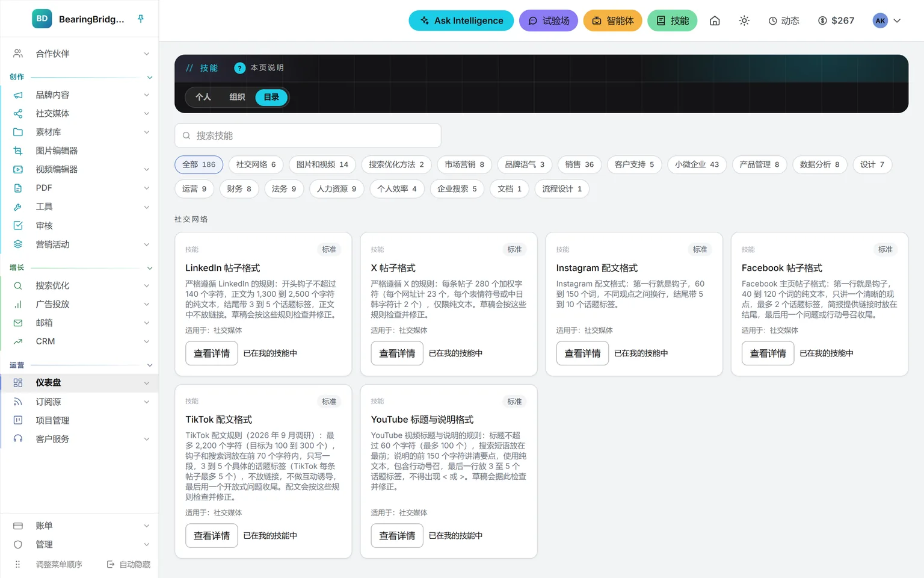The image size is (924, 578).
Task: Expand the 合作伙伴 menu chevron
Action: tap(146, 54)
